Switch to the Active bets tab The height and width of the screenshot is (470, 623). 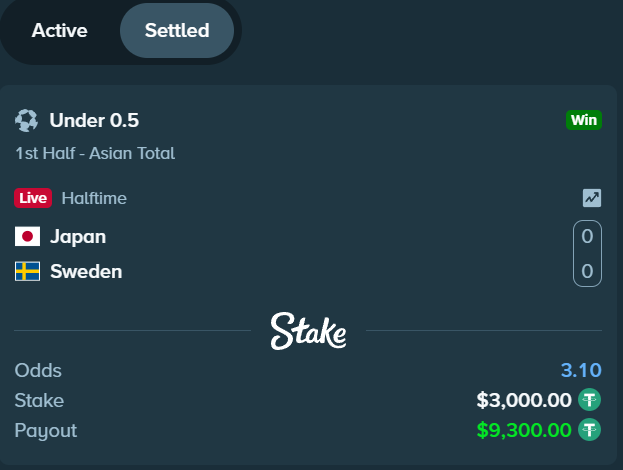(x=60, y=31)
